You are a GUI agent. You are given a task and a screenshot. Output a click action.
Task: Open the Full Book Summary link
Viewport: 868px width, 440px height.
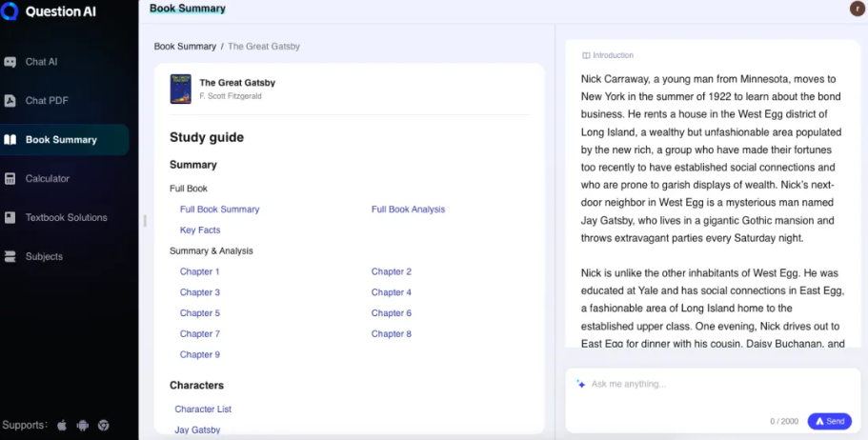click(x=219, y=210)
